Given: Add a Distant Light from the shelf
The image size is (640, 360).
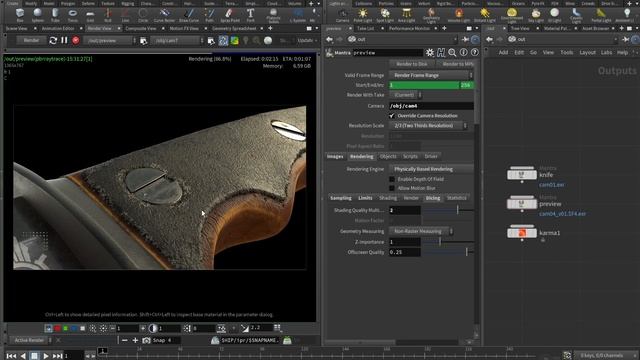Looking at the screenshot, I should click(484, 15).
